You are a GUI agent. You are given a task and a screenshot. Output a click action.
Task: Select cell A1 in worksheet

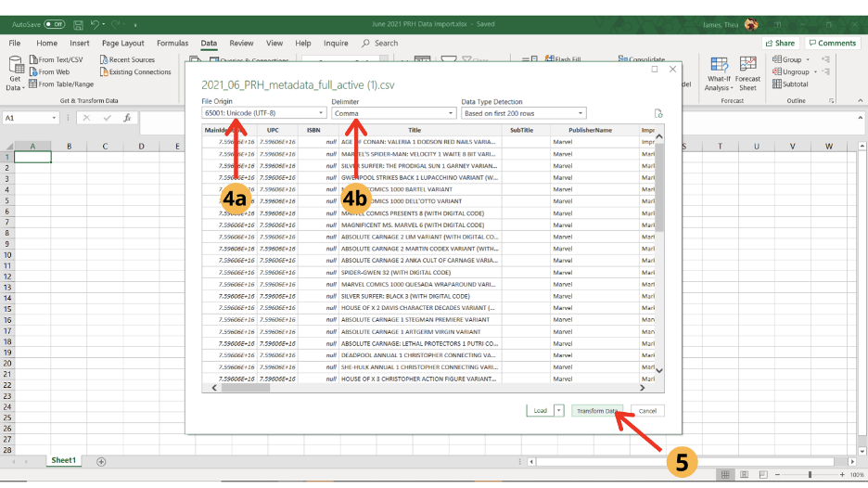pyautogui.click(x=32, y=158)
